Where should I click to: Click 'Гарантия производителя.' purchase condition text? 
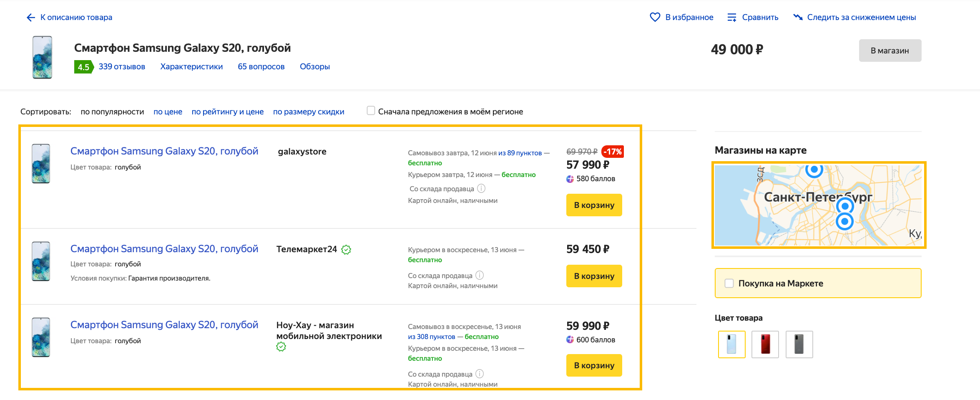(169, 278)
